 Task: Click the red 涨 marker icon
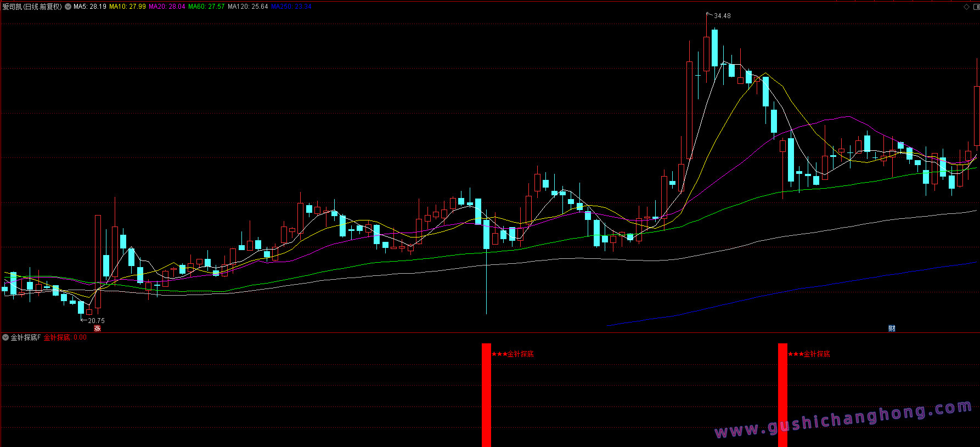(97, 329)
